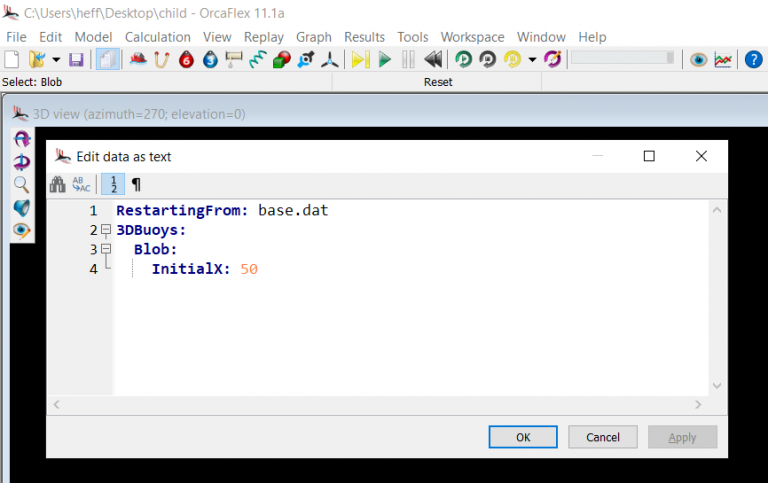Toggle show paragraph marks button
The height and width of the screenshot is (483, 768).
pyautogui.click(x=137, y=185)
